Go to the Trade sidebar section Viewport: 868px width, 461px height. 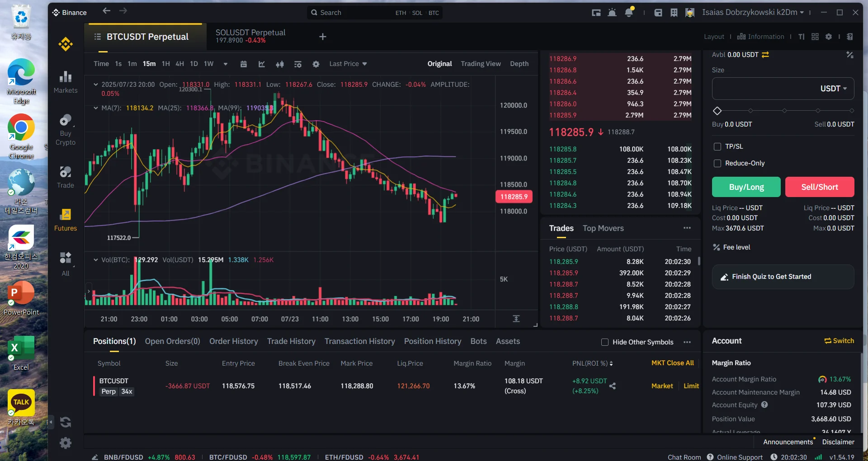pos(66,177)
